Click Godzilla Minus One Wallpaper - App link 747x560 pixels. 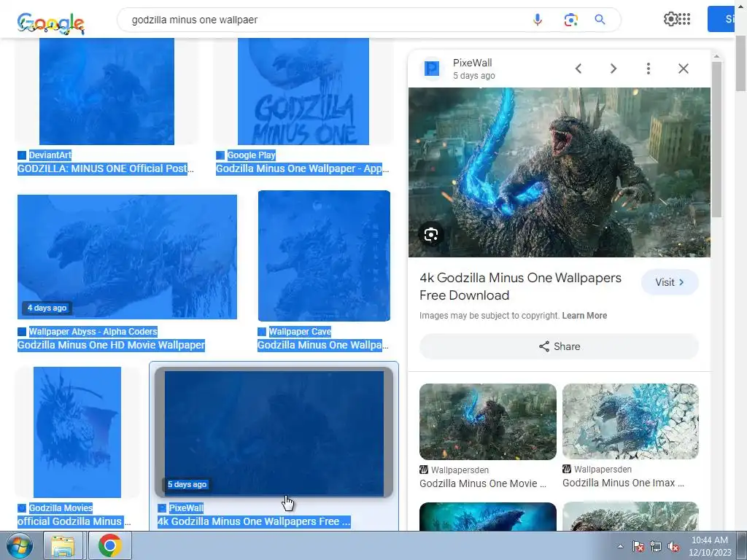[303, 168]
